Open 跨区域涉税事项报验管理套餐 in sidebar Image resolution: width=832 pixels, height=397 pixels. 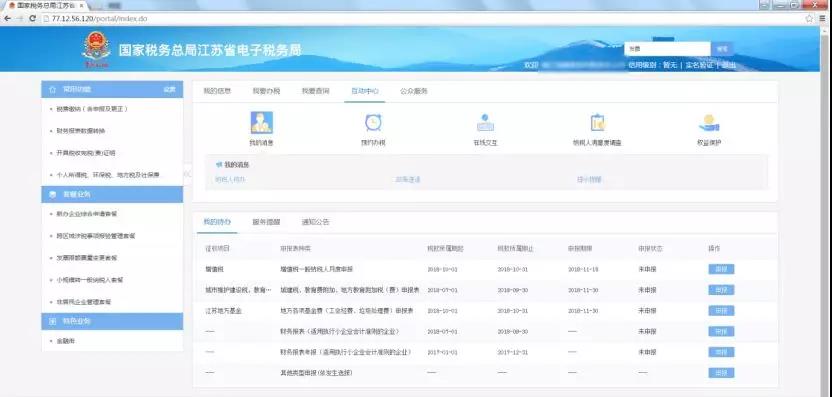coord(96,236)
